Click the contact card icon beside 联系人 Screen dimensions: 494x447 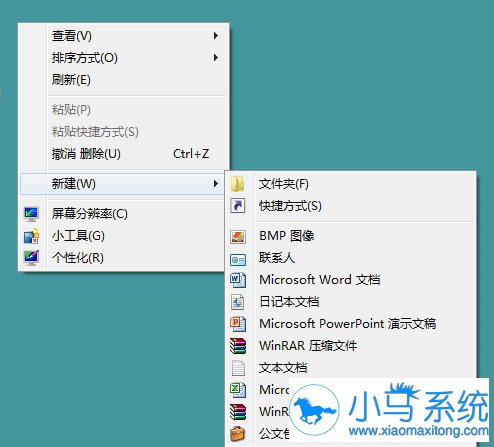238,259
